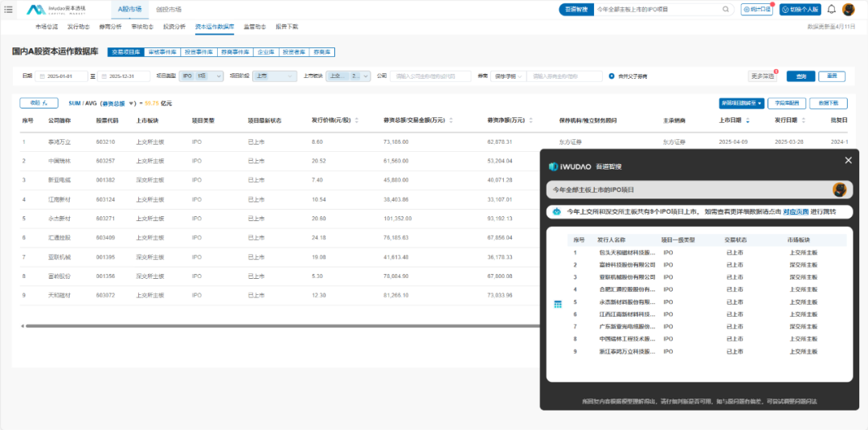Viewport: 868px width, 430px height.
Task: Open the user avatar in the top bar
Action: point(848,10)
